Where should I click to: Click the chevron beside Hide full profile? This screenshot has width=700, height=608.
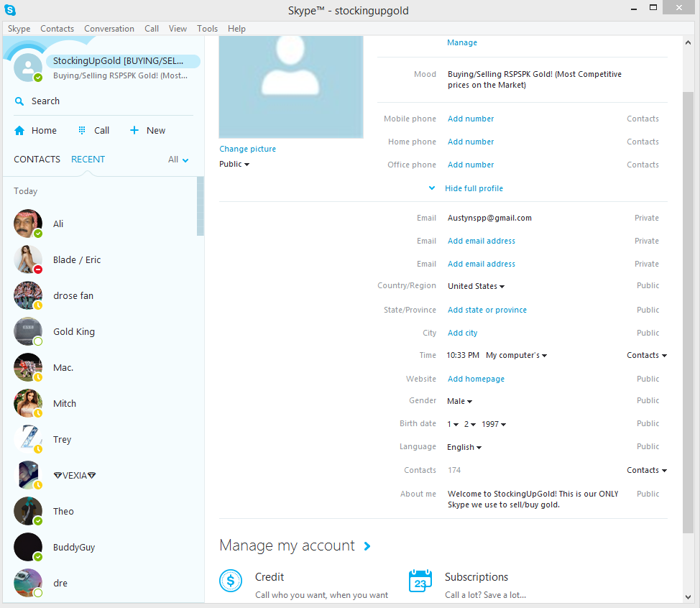click(432, 188)
